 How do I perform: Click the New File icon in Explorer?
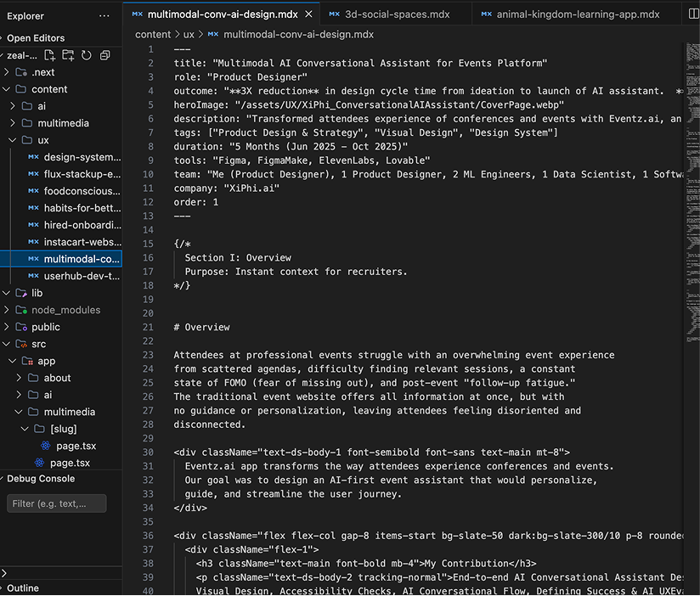[50, 55]
